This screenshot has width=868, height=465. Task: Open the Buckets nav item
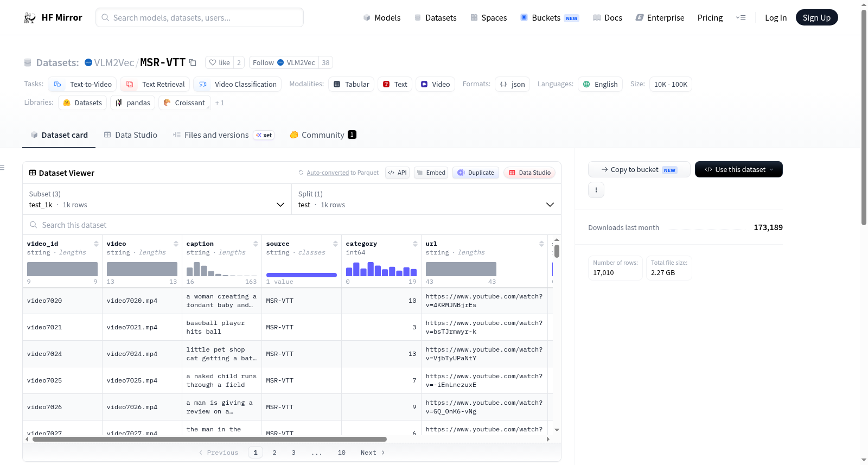pyautogui.click(x=550, y=18)
